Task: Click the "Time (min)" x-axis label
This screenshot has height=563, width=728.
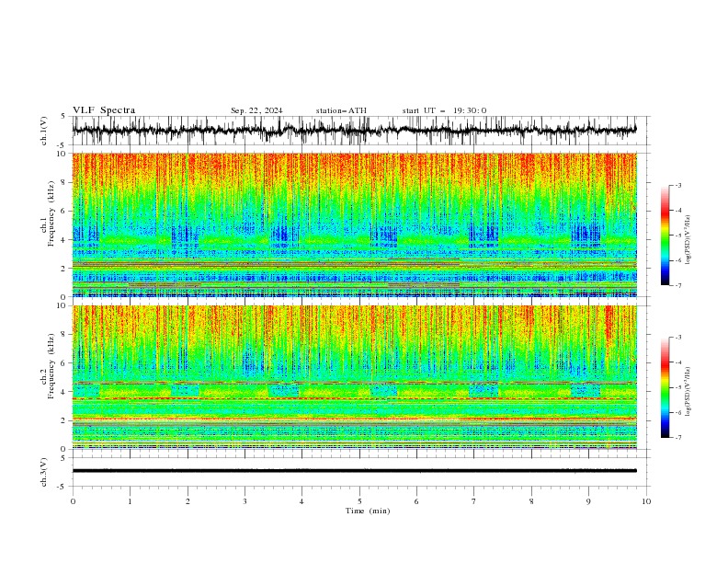Action: 368,511
